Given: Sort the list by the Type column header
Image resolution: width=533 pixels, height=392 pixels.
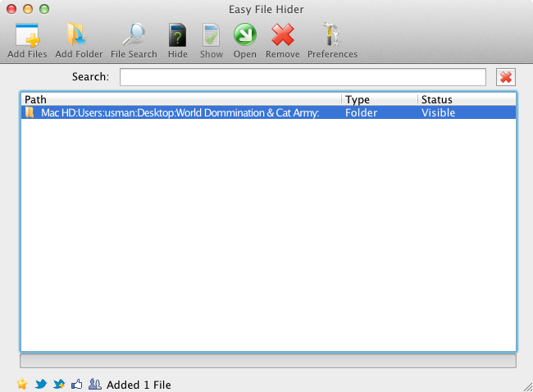Looking at the screenshot, I should (x=380, y=99).
